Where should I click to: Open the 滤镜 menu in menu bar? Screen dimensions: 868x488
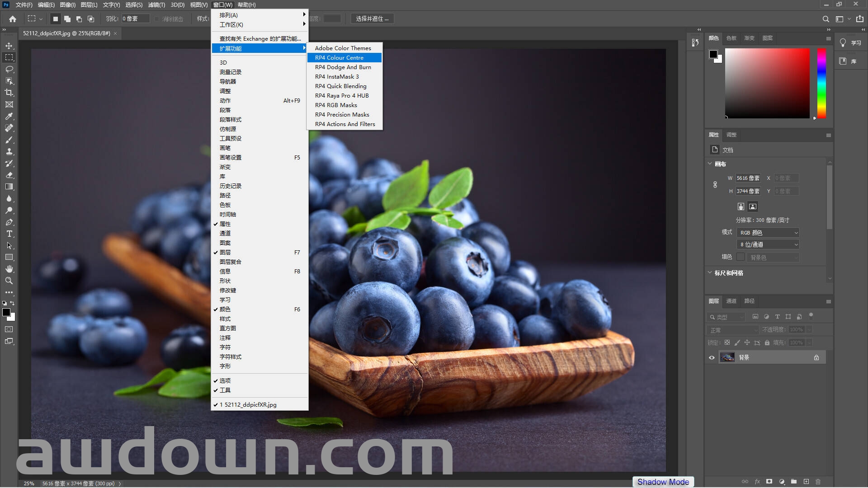point(156,5)
